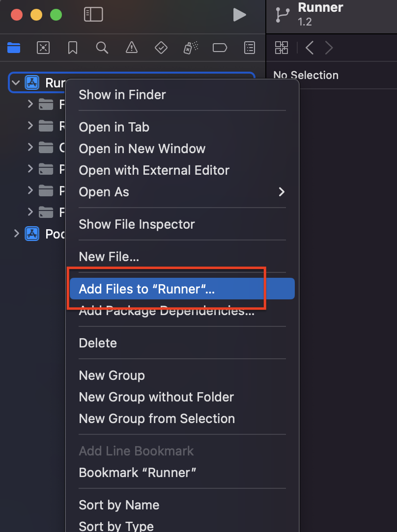The height and width of the screenshot is (532, 397).
Task: Open the Test navigator diamond icon
Action: 161,48
